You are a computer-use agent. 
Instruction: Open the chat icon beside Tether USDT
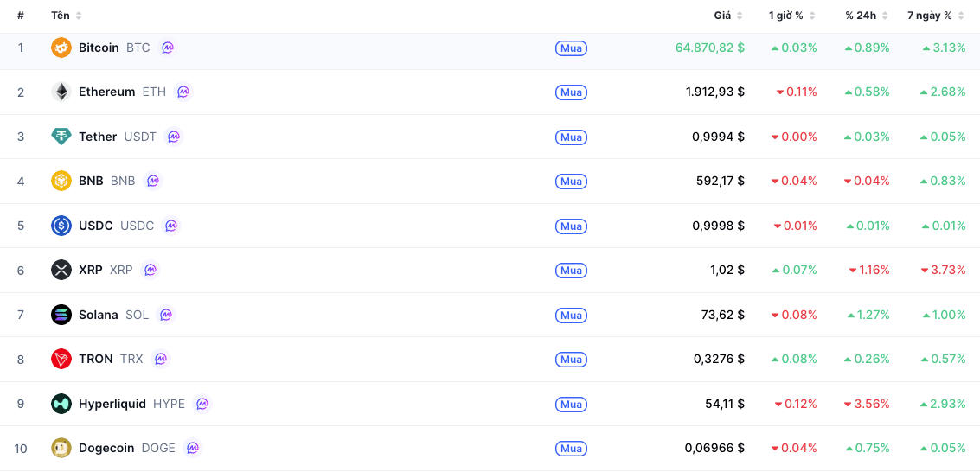click(173, 136)
